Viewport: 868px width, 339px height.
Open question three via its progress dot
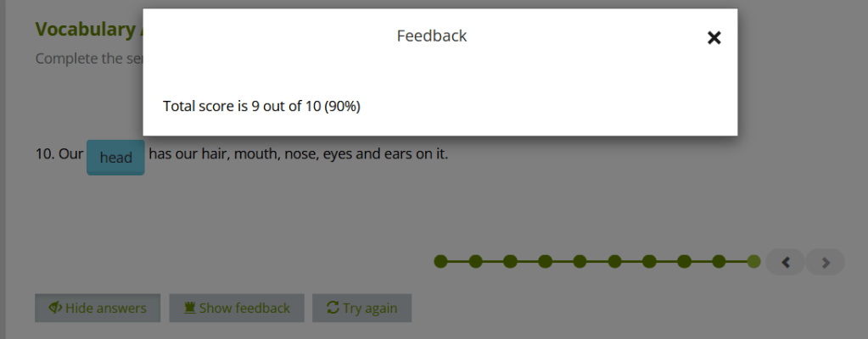point(510,261)
